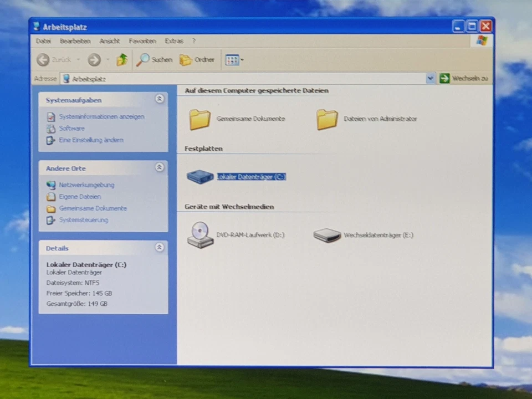532x399 pixels.
Task: Open Gemeinsame Dokumente sidebar link
Action: (x=93, y=208)
